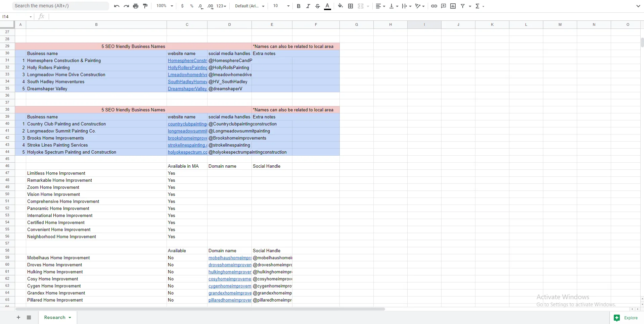Click the horizontal scrollbar at bottom
This screenshot has width=644, height=324.
200,309
